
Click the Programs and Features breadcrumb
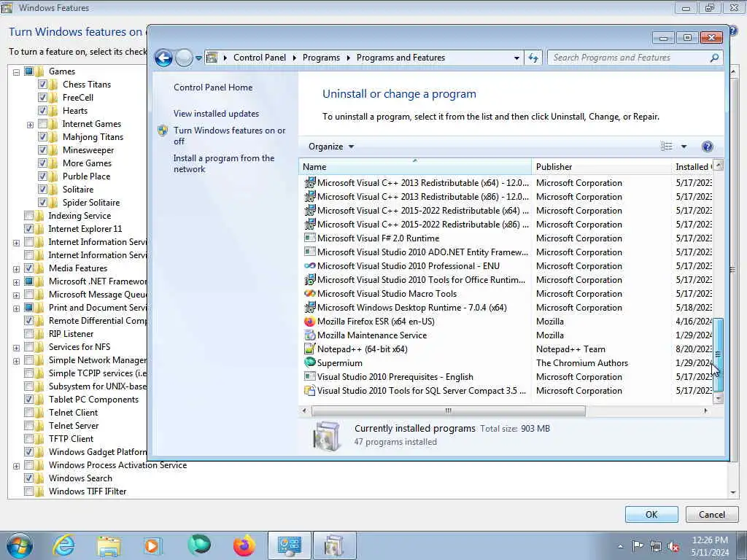(x=400, y=58)
